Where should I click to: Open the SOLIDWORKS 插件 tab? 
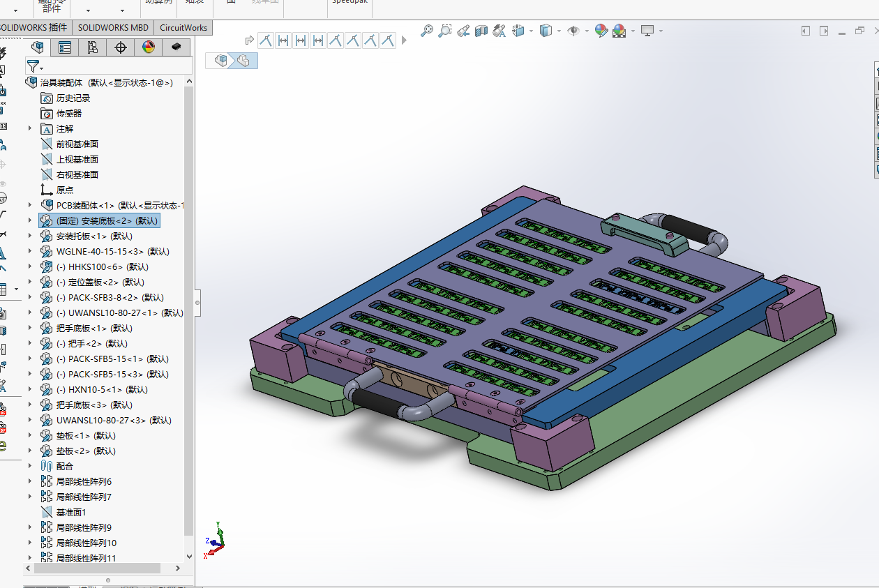tap(33, 28)
